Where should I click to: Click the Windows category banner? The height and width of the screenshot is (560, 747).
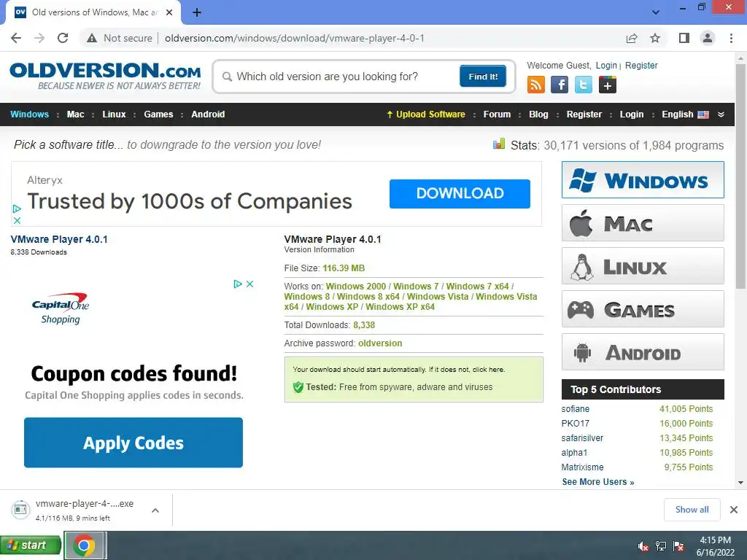pos(643,179)
